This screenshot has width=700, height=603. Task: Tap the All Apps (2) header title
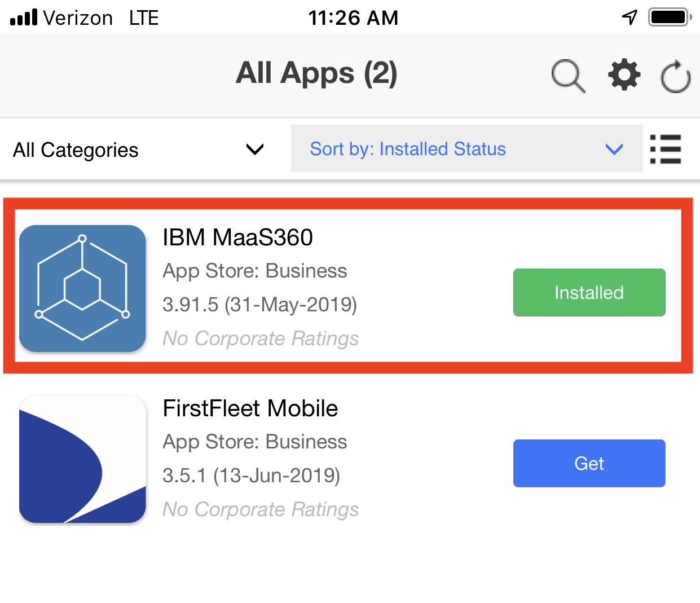(316, 73)
